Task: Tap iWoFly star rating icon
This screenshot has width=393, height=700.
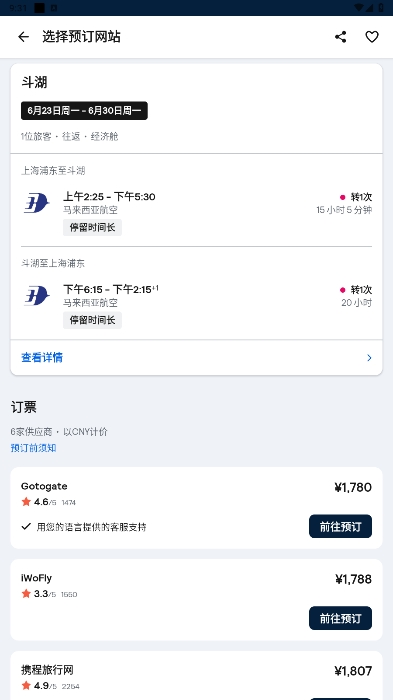Action: (26, 594)
